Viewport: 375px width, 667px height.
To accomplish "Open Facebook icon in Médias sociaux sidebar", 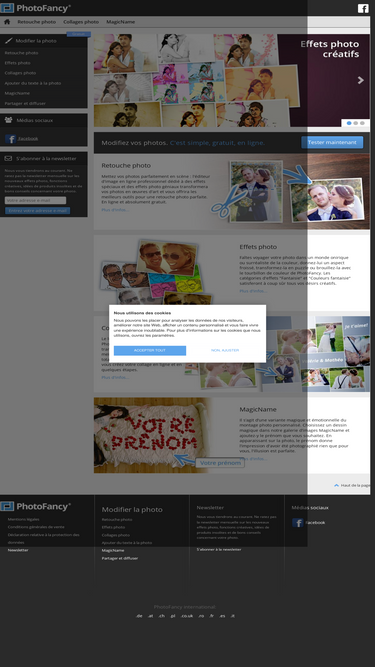I will [x=11, y=139].
